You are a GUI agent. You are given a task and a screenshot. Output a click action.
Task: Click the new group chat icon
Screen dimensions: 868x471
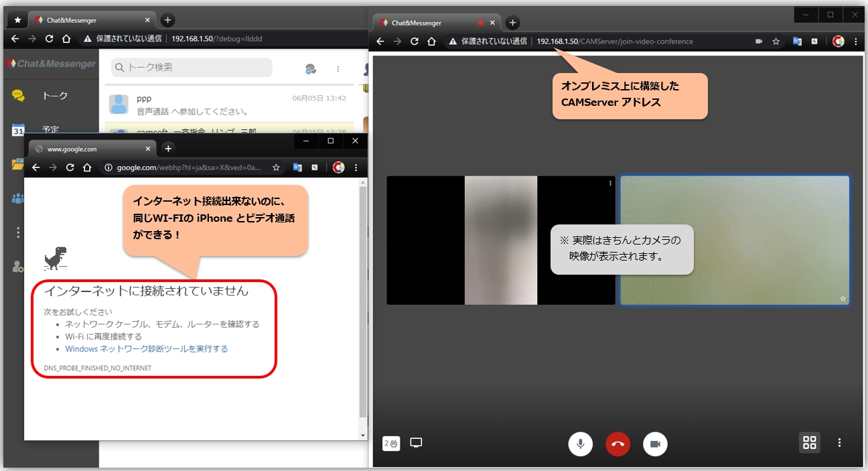click(x=310, y=68)
